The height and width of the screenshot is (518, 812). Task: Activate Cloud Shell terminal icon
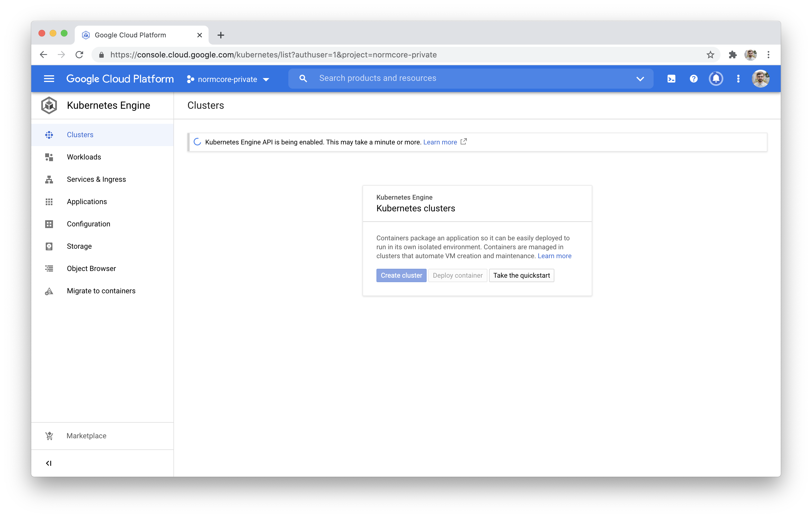671,79
